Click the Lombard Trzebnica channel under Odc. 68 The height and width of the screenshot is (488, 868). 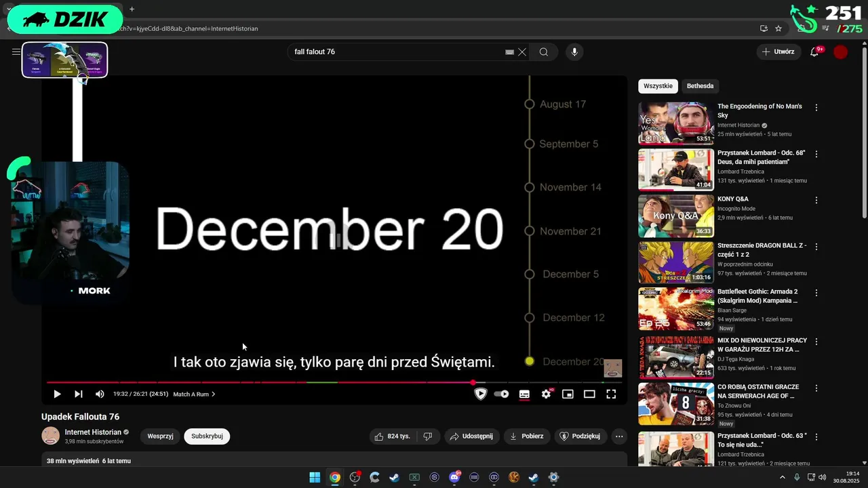coord(741,171)
